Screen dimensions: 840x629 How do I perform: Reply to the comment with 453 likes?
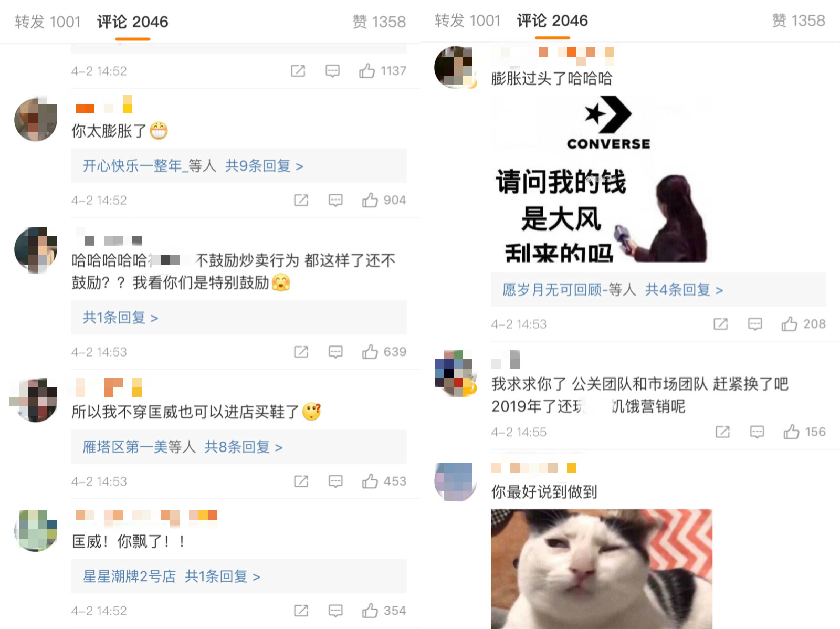pos(335,481)
